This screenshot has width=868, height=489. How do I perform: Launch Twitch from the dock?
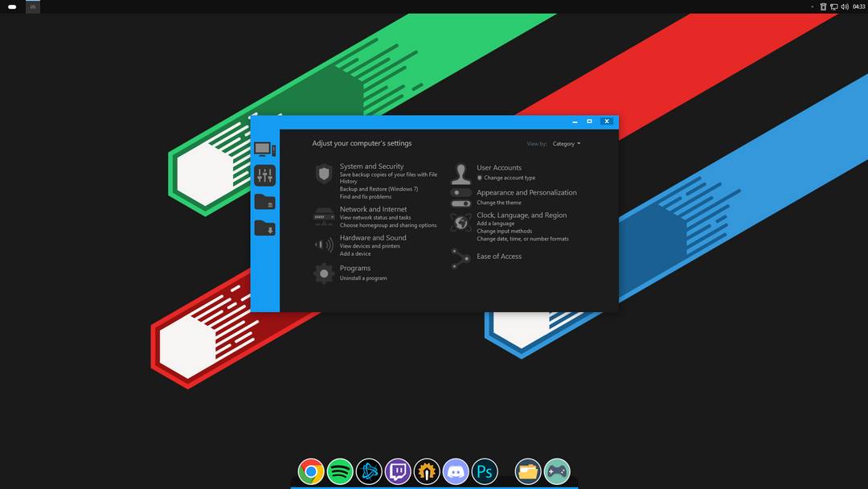(398, 471)
